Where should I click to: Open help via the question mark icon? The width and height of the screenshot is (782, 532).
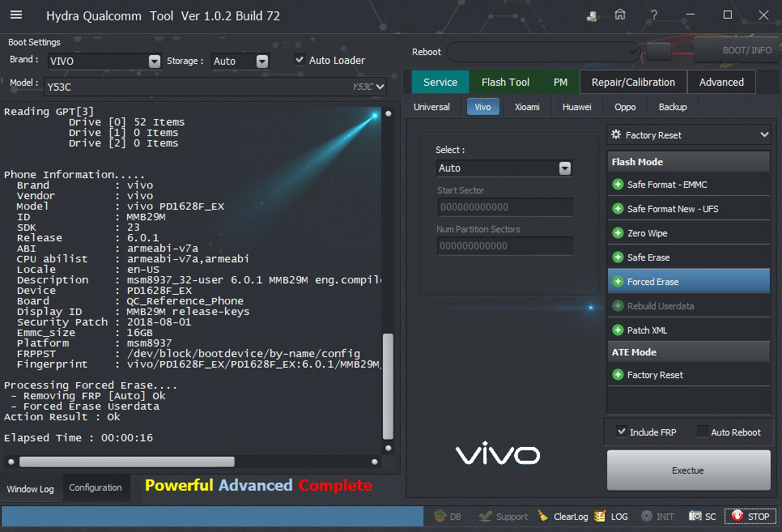point(654,15)
